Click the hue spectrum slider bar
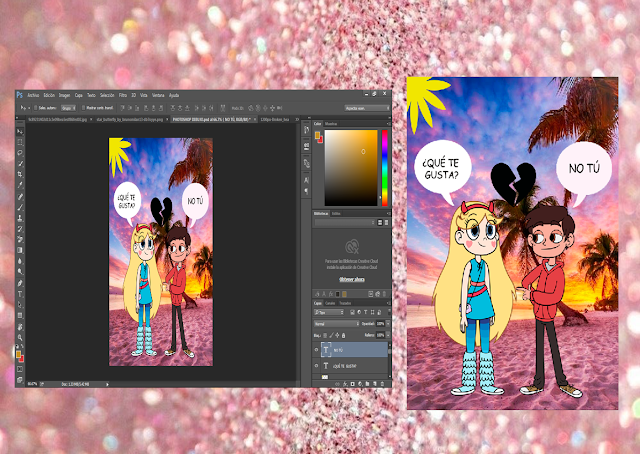 [384, 168]
